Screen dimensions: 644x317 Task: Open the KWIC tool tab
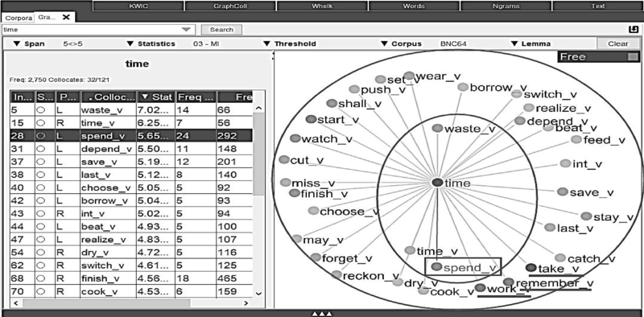(138, 6)
